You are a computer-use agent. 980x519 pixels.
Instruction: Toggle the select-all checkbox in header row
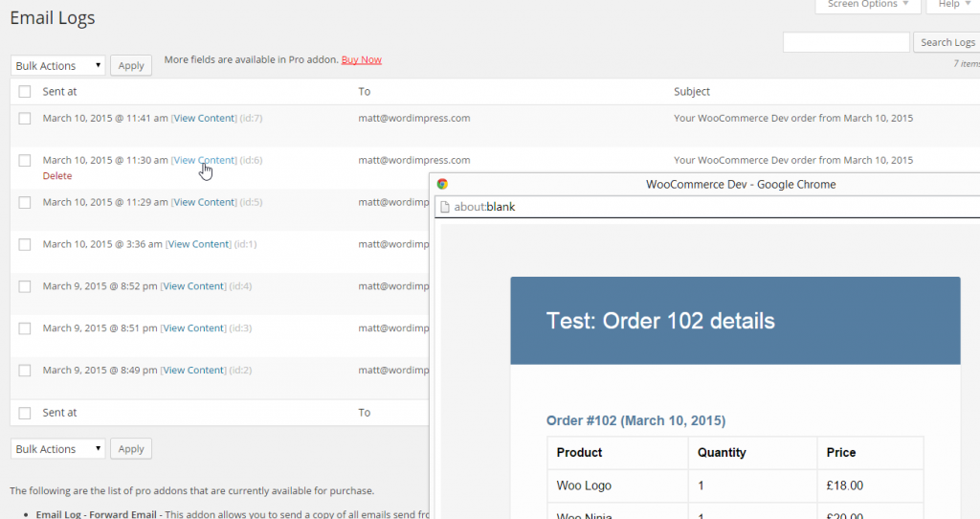(x=25, y=92)
